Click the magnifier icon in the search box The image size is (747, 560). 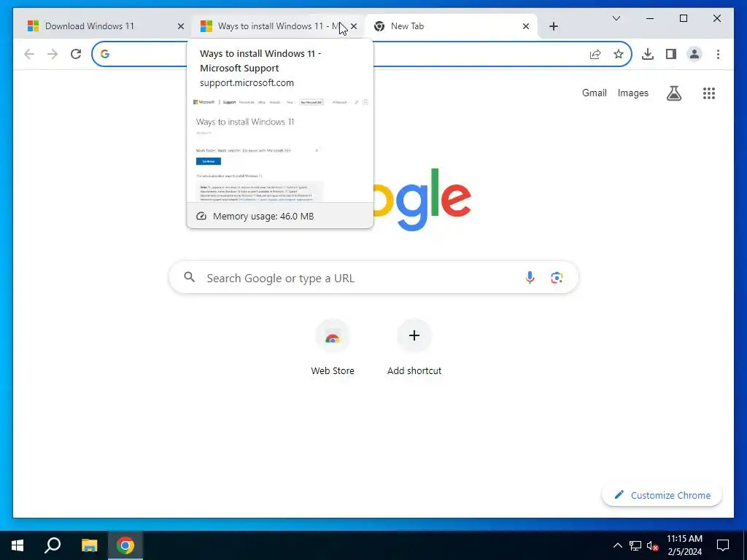coord(189,277)
